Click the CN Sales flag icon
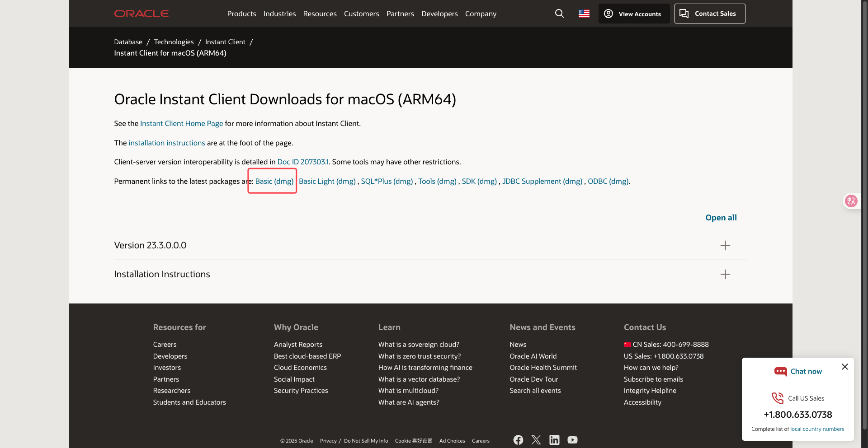Image resolution: width=868 pixels, height=448 pixels. pyautogui.click(x=627, y=345)
